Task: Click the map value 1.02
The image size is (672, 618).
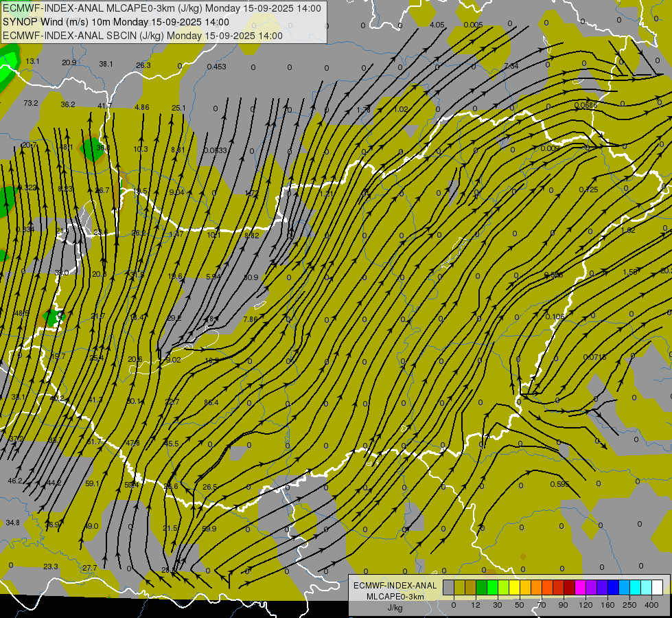Action: (401, 109)
